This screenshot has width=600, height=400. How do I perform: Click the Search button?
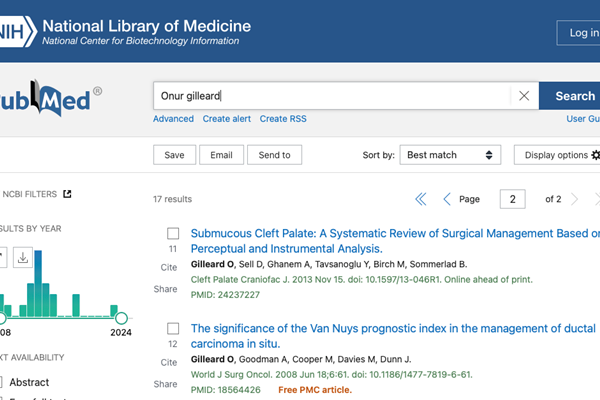[x=569, y=96]
